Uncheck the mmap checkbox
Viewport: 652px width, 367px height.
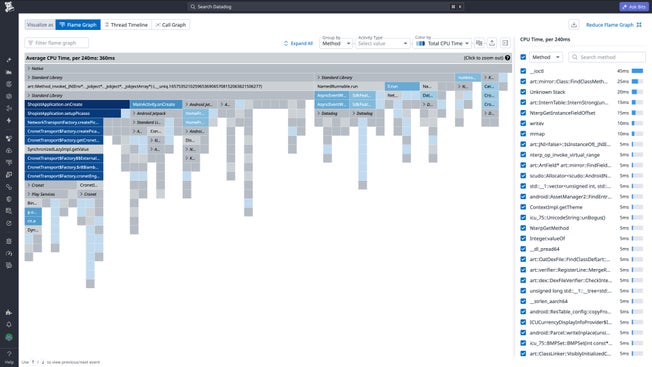tap(523, 134)
